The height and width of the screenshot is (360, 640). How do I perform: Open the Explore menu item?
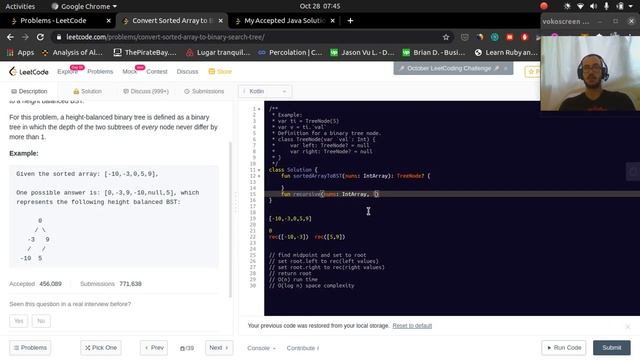click(x=67, y=71)
